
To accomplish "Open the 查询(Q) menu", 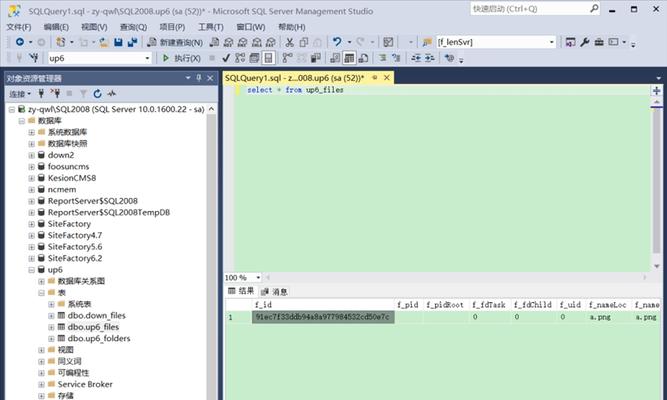I will (x=133, y=27).
